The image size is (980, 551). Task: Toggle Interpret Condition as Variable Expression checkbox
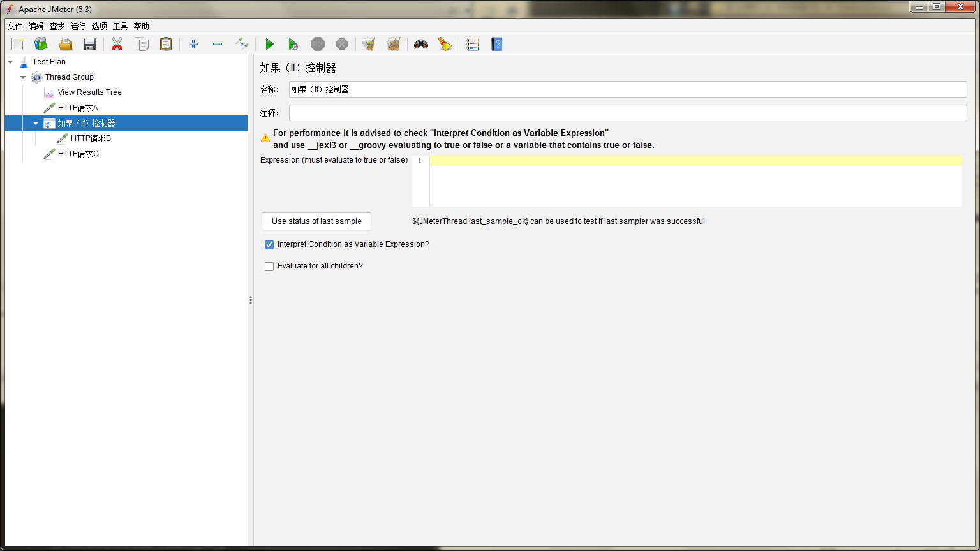point(269,244)
